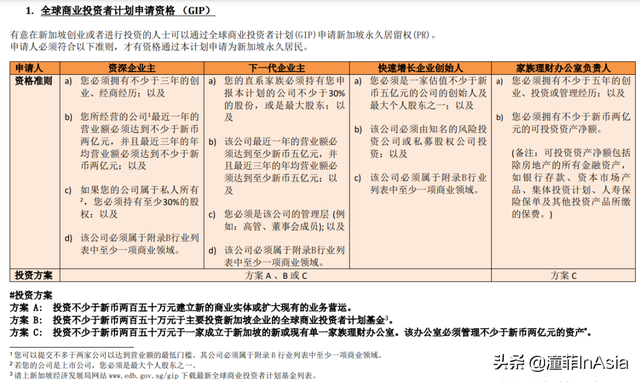Screen dimensions: 640x382
Task: Click the 方案 C cell in the last column
Action: click(x=563, y=276)
